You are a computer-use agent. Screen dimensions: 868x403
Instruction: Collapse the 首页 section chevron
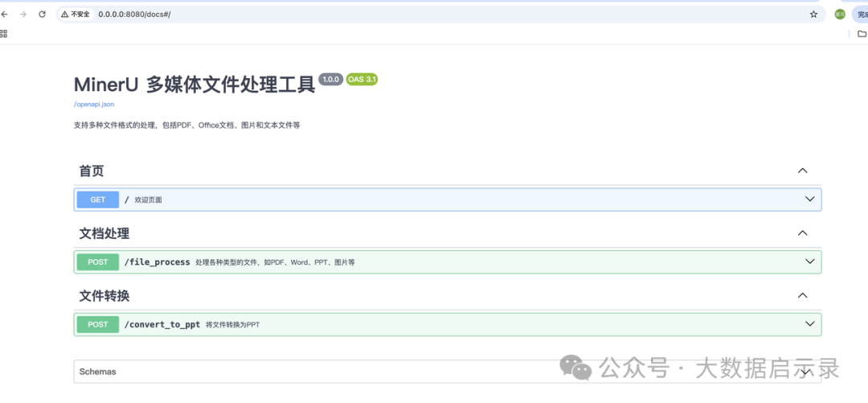click(x=802, y=171)
